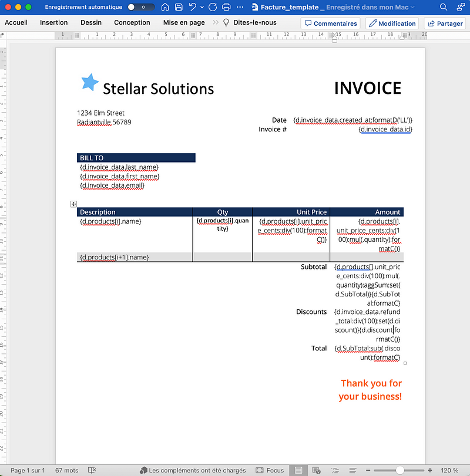Click the {d.invoice_data.last_name} placeholder
Screen dimensions: 470x476
point(119,167)
